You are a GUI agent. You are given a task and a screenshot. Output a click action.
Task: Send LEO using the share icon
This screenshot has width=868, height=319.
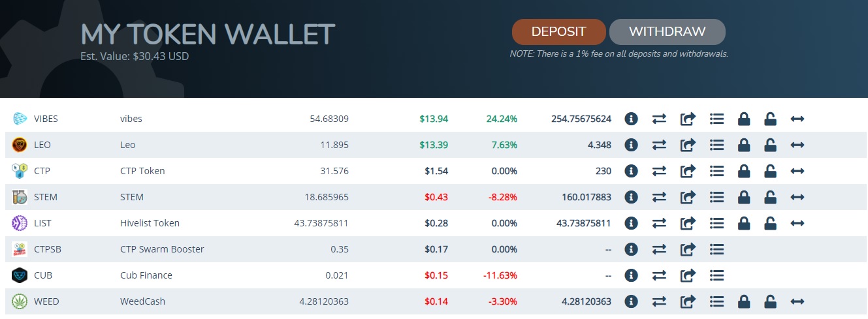[688, 145]
